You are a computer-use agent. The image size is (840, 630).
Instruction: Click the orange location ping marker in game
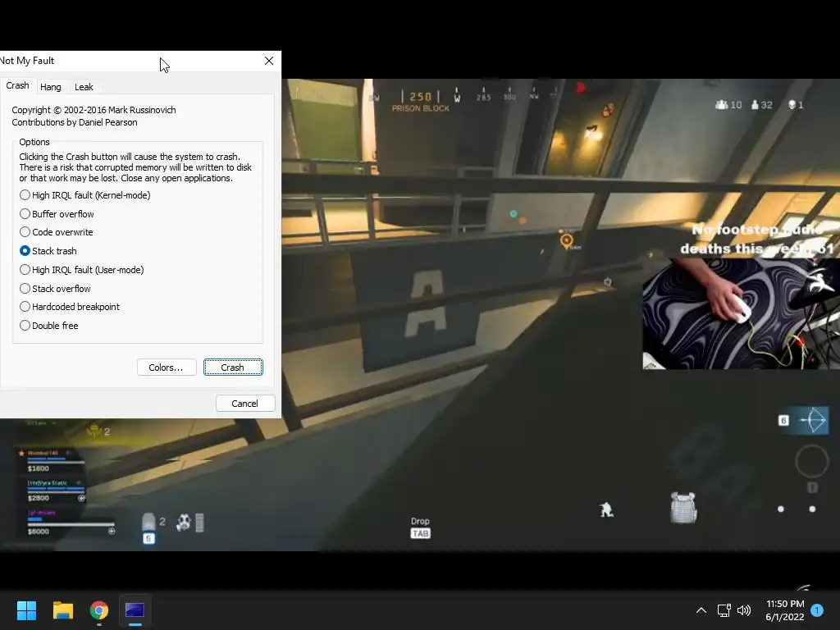click(x=566, y=241)
